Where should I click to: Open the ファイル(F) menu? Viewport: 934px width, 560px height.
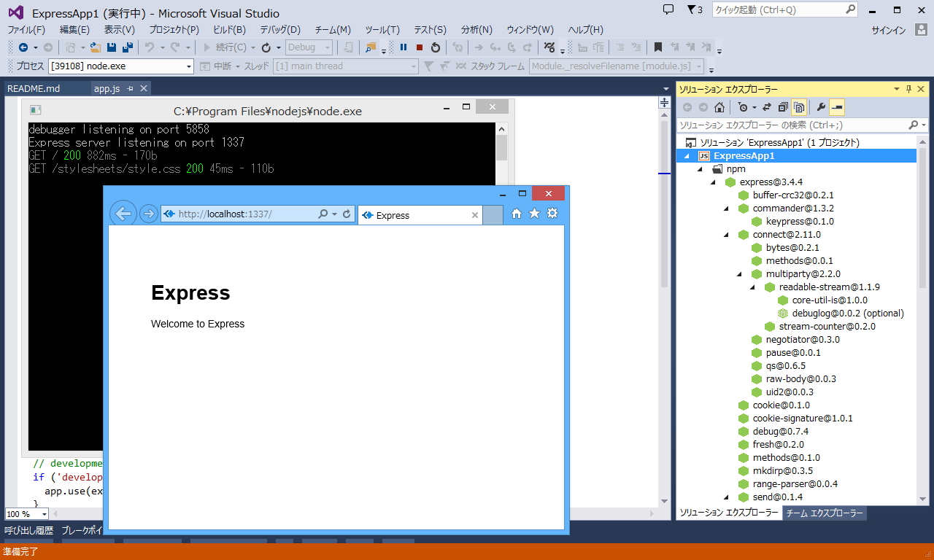pyautogui.click(x=26, y=30)
